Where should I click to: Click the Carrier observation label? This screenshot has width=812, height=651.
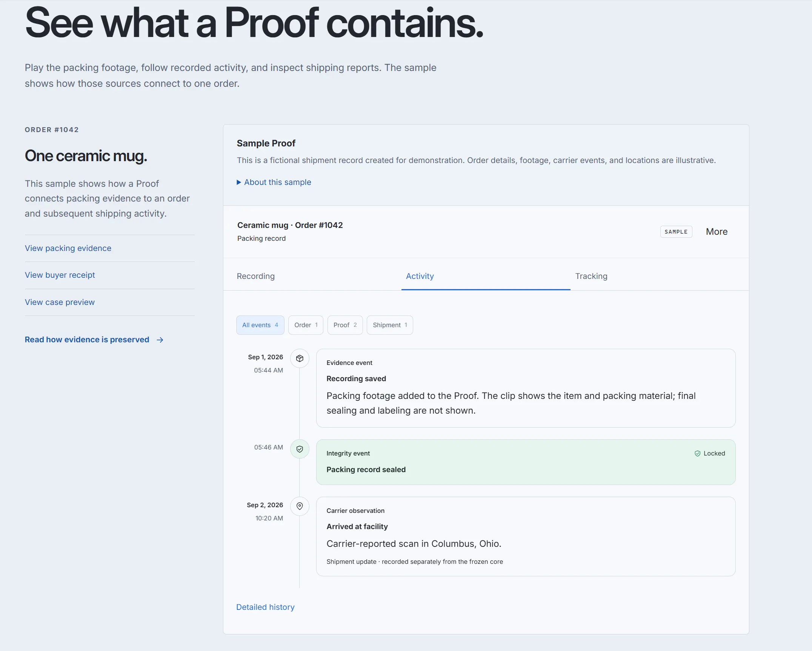pyautogui.click(x=355, y=511)
